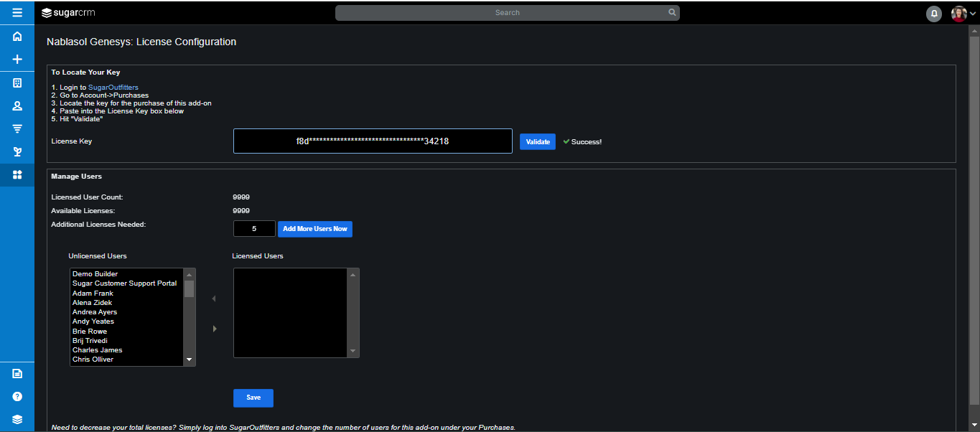Click the Save button
This screenshot has width=980, height=432.
pos(253,398)
